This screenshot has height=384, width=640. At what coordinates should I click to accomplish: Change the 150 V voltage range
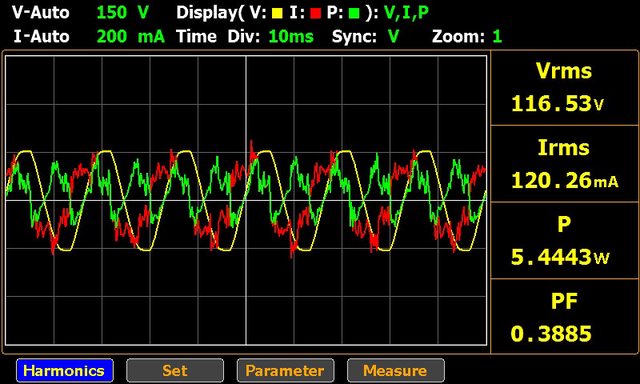coord(122,13)
